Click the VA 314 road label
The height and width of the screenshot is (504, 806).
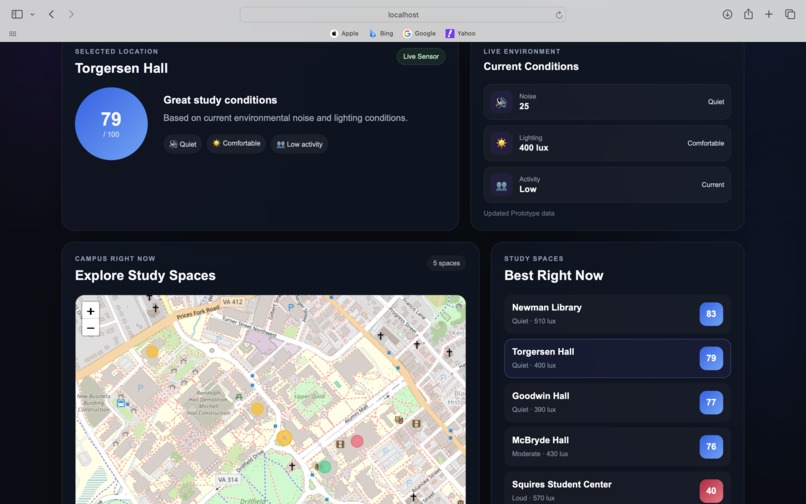coord(228,479)
